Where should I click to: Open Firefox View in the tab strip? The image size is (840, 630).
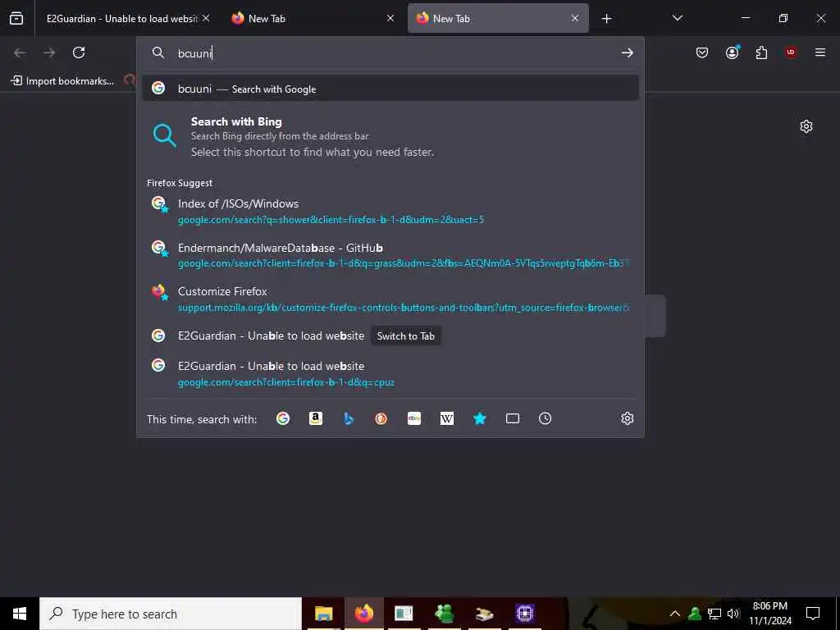coord(16,18)
